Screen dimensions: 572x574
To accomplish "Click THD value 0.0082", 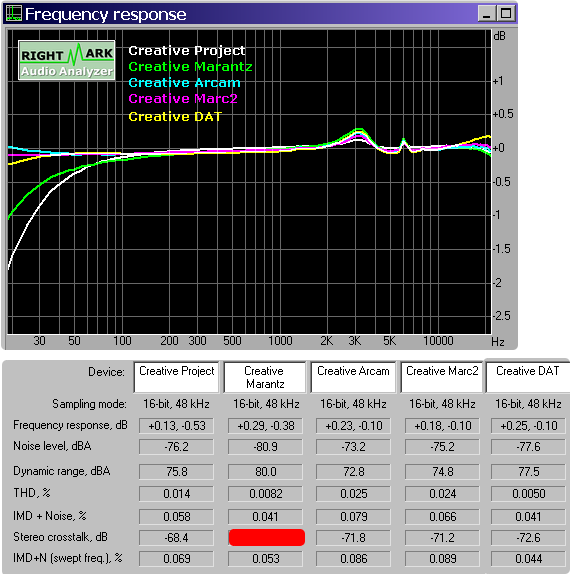I will point(265,494).
